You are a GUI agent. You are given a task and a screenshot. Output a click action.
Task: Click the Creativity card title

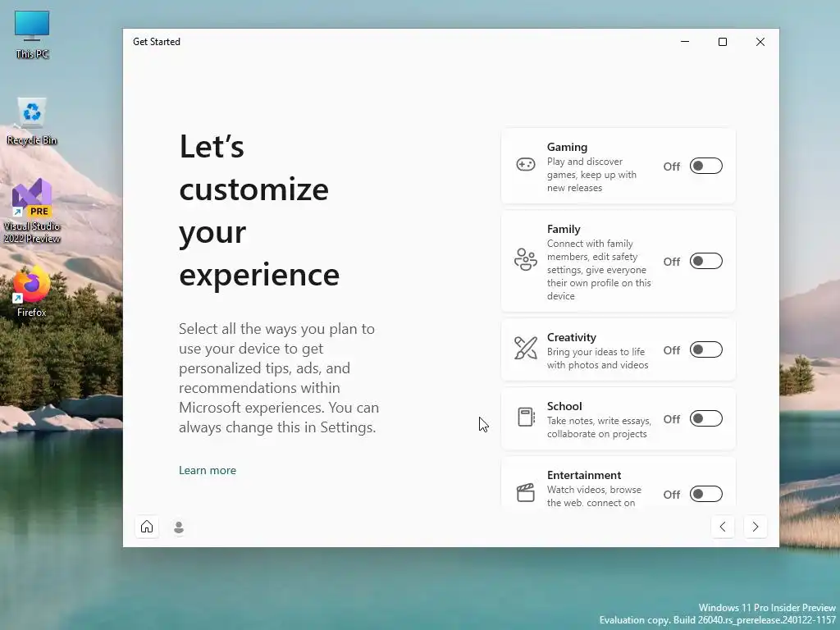click(x=572, y=337)
